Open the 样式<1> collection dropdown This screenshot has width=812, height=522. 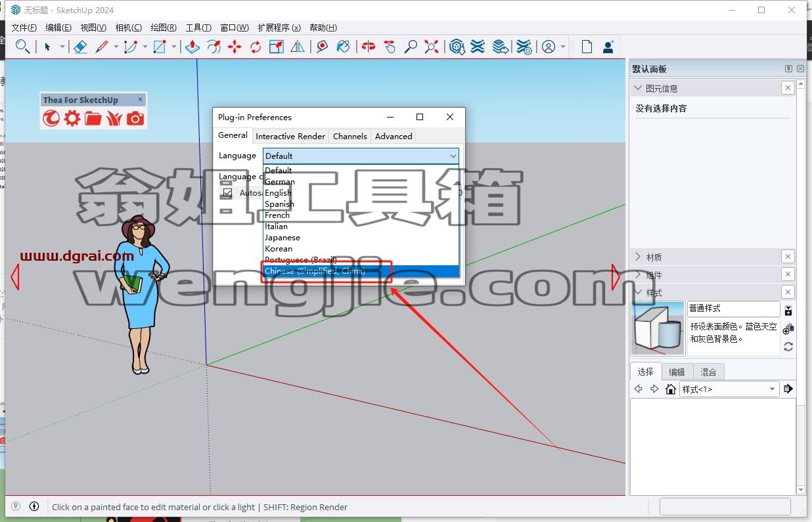[729, 389]
